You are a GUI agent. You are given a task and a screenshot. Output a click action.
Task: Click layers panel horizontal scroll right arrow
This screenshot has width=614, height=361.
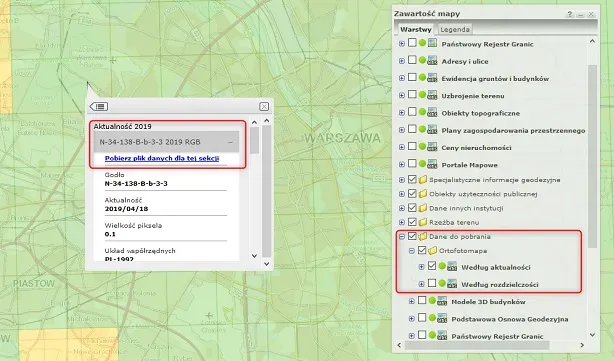point(582,345)
